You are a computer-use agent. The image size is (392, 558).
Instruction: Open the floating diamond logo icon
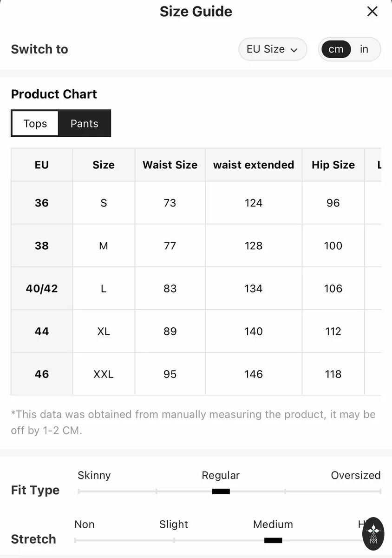click(373, 533)
